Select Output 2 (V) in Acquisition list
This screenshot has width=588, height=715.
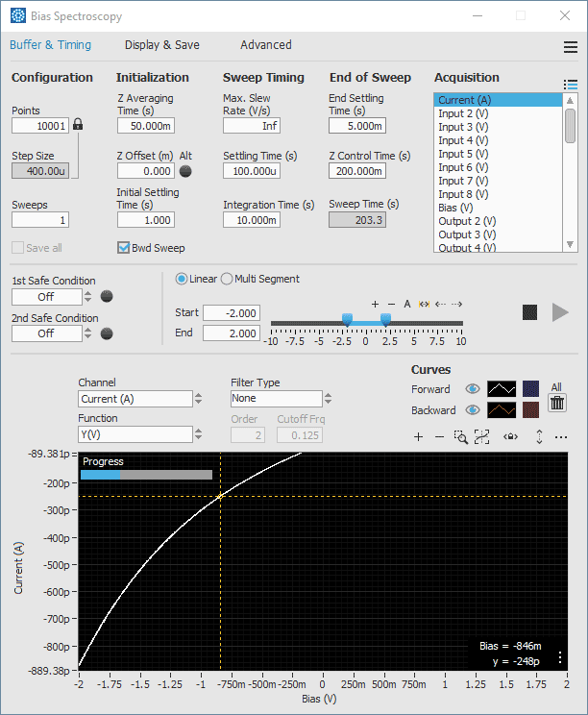tap(499, 221)
